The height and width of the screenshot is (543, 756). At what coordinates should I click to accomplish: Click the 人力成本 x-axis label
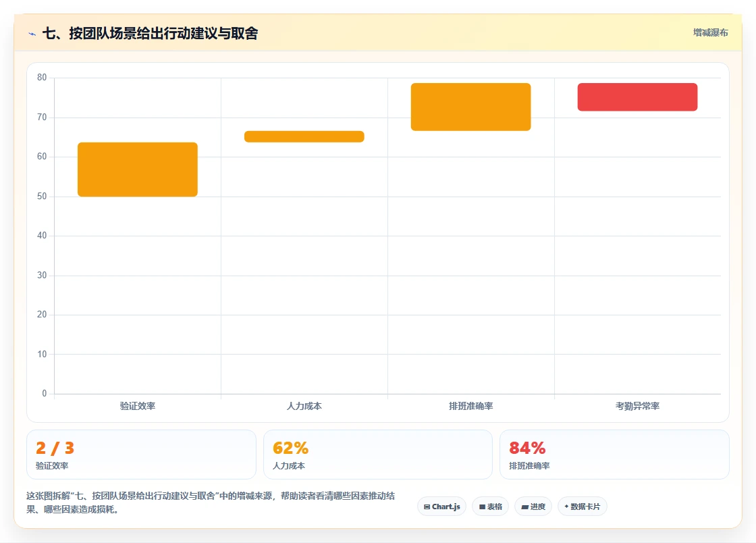pos(304,406)
